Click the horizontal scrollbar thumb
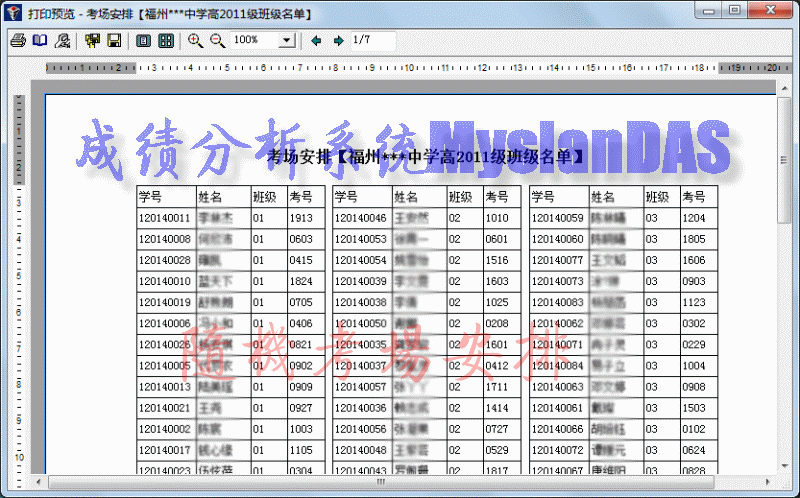 (380, 482)
